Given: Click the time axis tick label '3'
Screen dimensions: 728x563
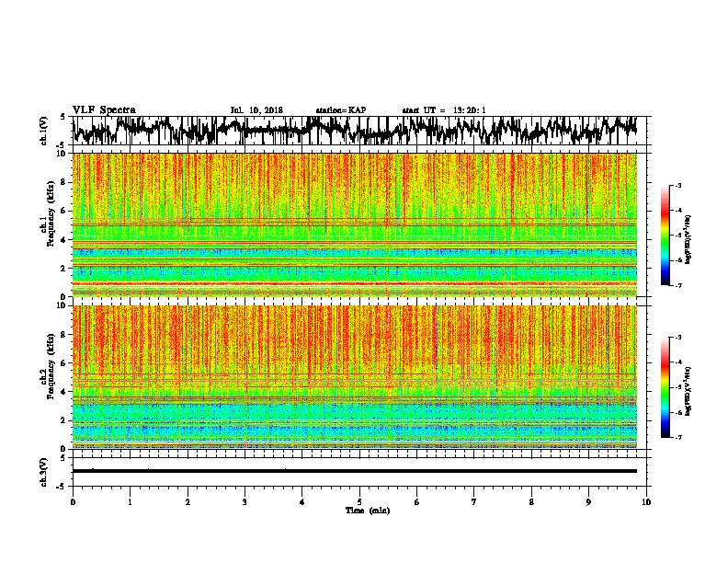Looking at the screenshot, I should (245, 502).
